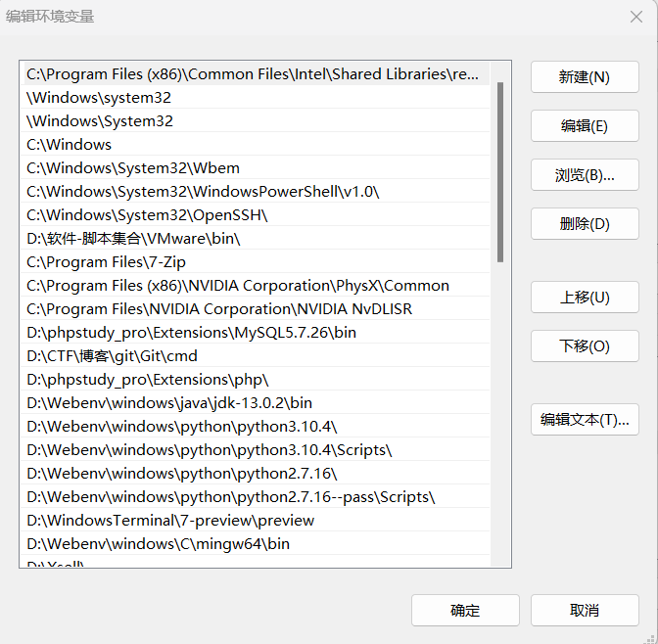Choose the VMware\bin path entry
658x644 pixels.
pyautogui.click(x=133, y=239)
